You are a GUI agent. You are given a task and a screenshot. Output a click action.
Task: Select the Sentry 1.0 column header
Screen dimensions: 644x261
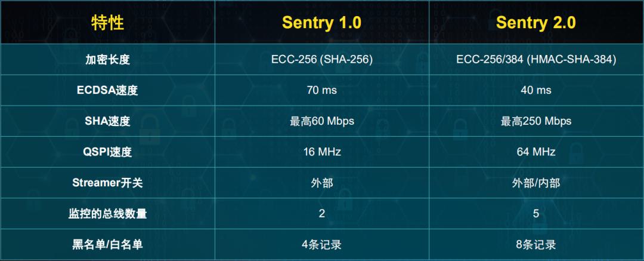click(321, 23)
